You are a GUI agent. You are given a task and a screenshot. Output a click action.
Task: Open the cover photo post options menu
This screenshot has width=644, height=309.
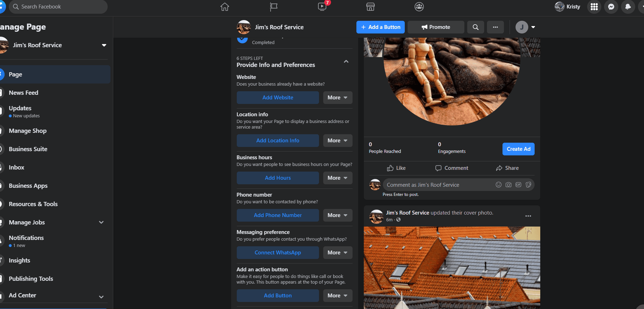click(x=528, y=216)
